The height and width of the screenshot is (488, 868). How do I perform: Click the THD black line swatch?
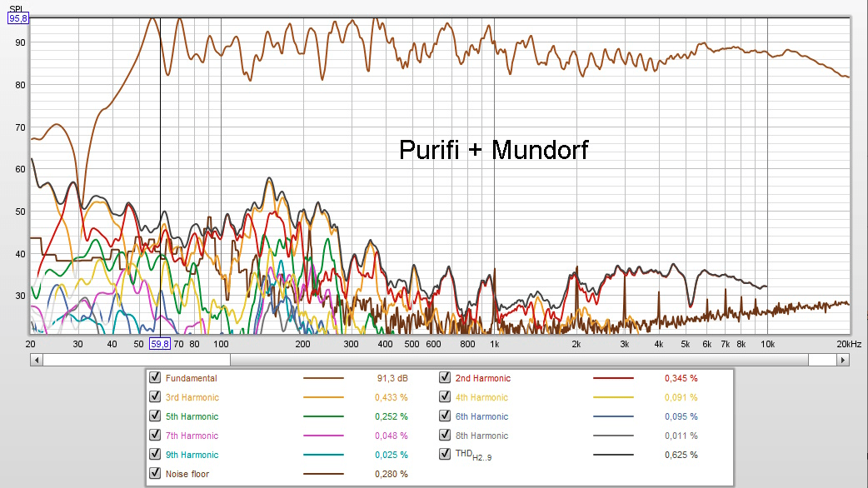[613, 455]
